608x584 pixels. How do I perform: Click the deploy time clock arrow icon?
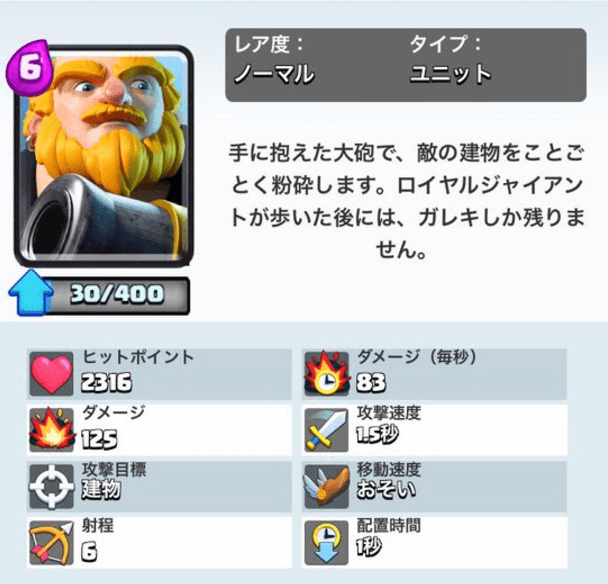click(326, 543)
